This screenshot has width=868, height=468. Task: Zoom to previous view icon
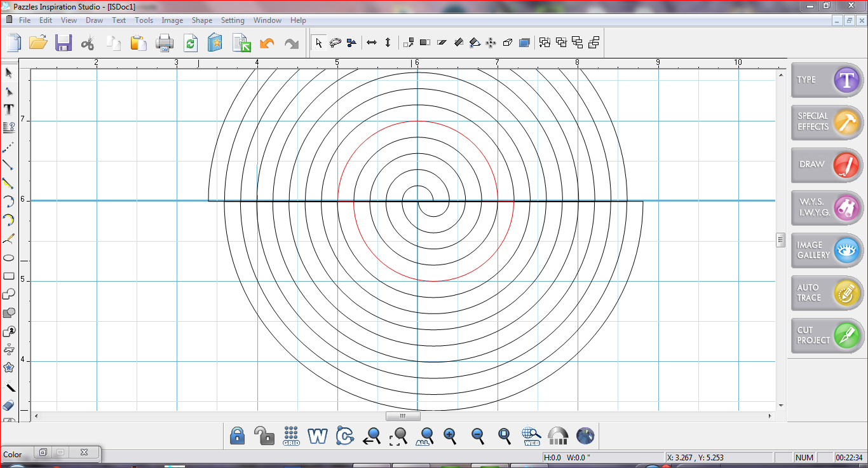pyautogui.click(x=372, y=436)
